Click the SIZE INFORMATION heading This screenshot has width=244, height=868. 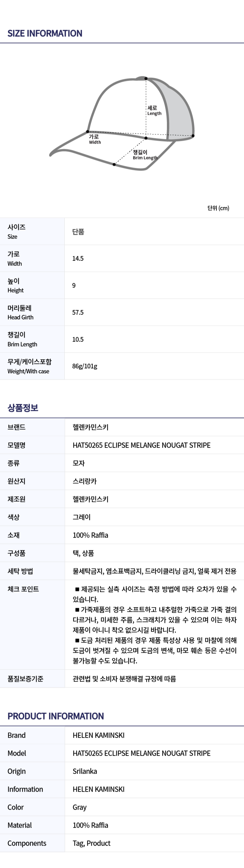[45, 34]
